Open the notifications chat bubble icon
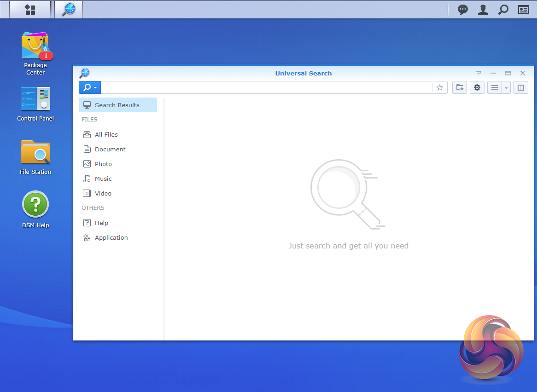This screenshot has height=392, width=537. (x=463, y=10)
